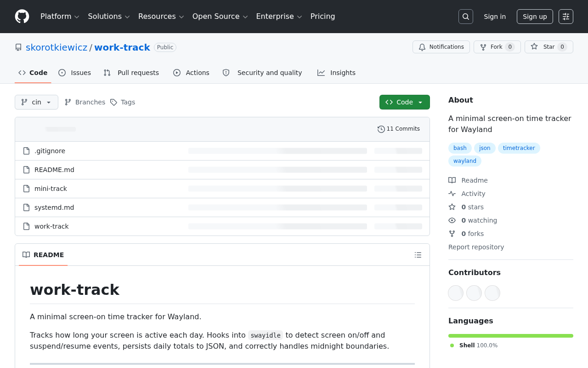This screenshot has width=588, height=368.
Task: Open the Pull requests tab
Action: (x=131, y=73)
